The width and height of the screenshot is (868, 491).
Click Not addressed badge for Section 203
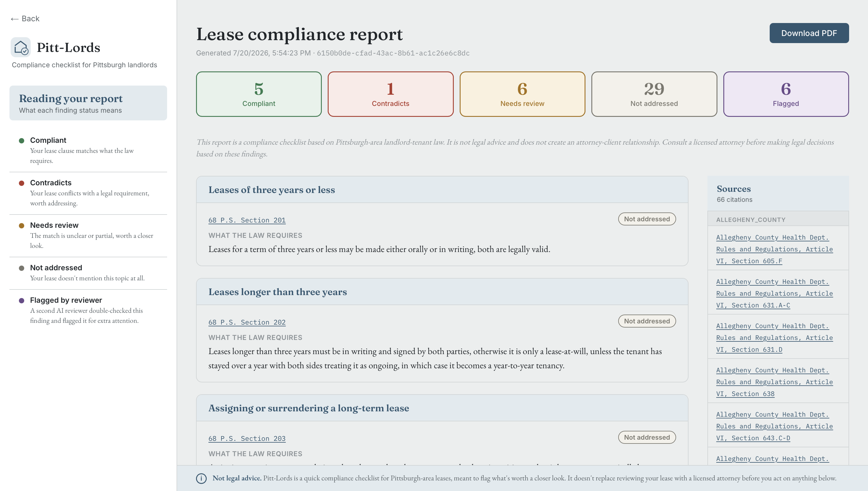point(647,437)
